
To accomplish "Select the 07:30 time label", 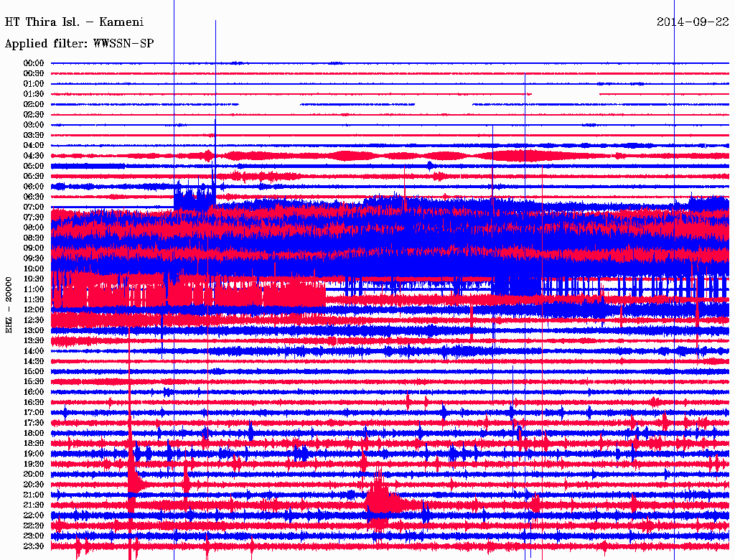I will (x=34, y=217).
